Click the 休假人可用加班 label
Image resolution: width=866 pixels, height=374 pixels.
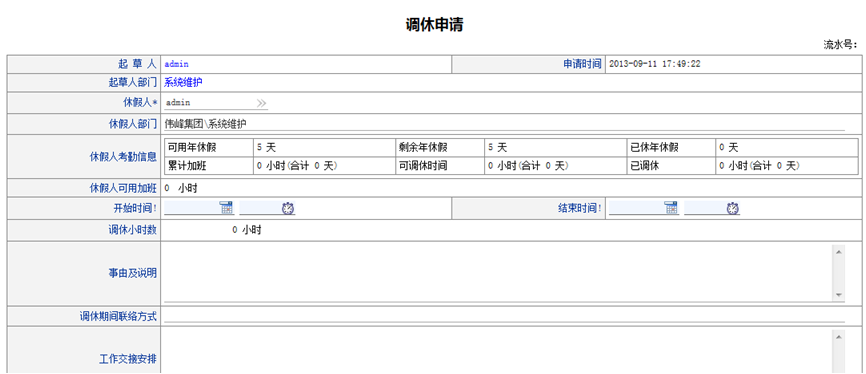click(123, 188)
